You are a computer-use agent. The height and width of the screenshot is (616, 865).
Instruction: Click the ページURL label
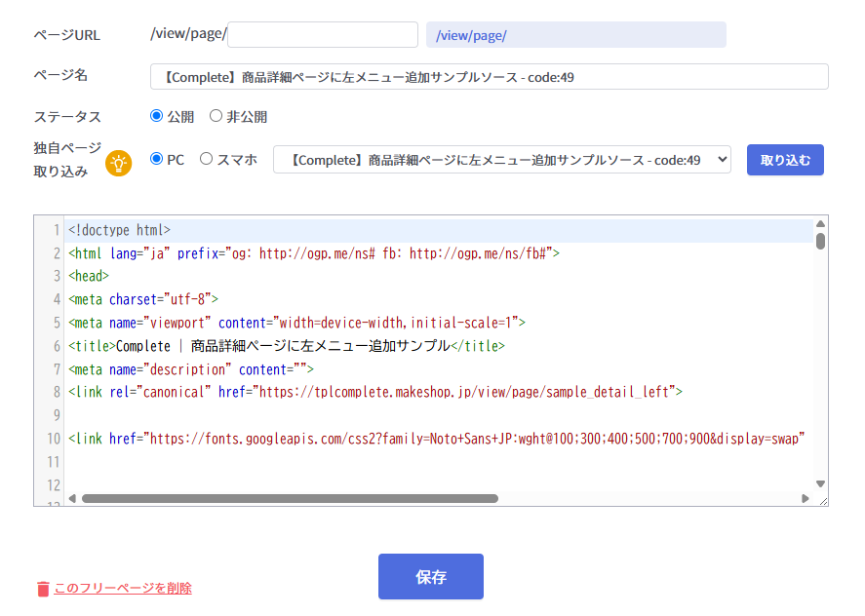pos(66,35)
